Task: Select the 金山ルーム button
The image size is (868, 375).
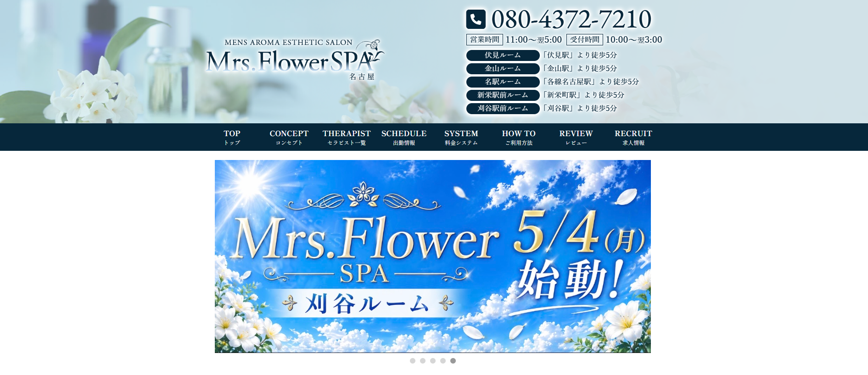Action: [x=503, y=68]
